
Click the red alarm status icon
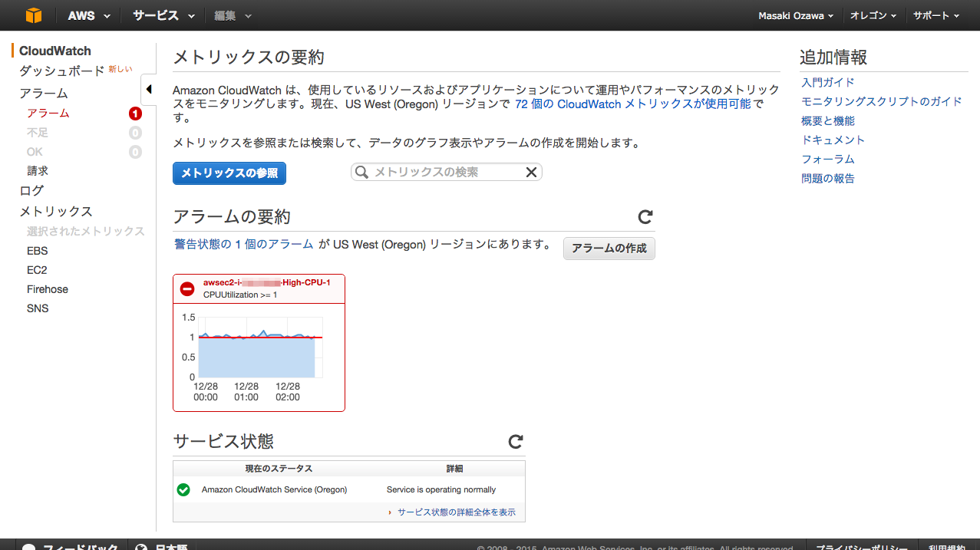tap(187, 289)
